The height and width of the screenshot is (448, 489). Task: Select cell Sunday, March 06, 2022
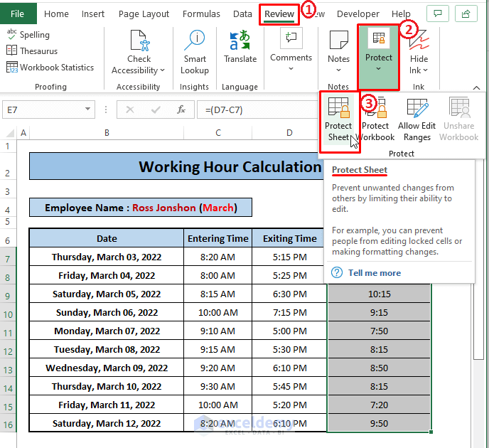107,312
